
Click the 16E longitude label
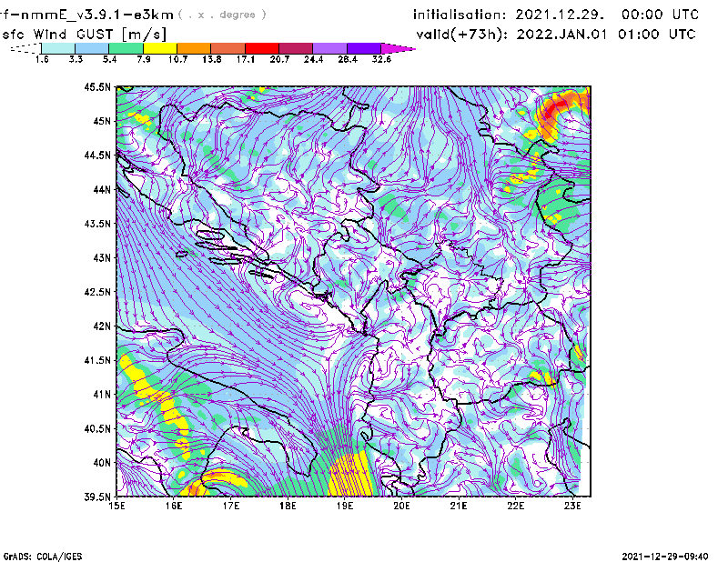[x=174, y=506]
